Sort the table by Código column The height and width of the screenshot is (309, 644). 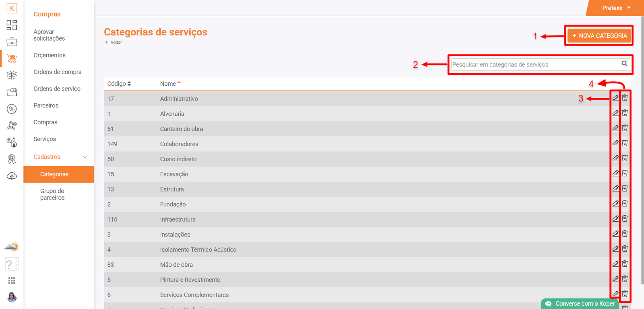(119, 84)
